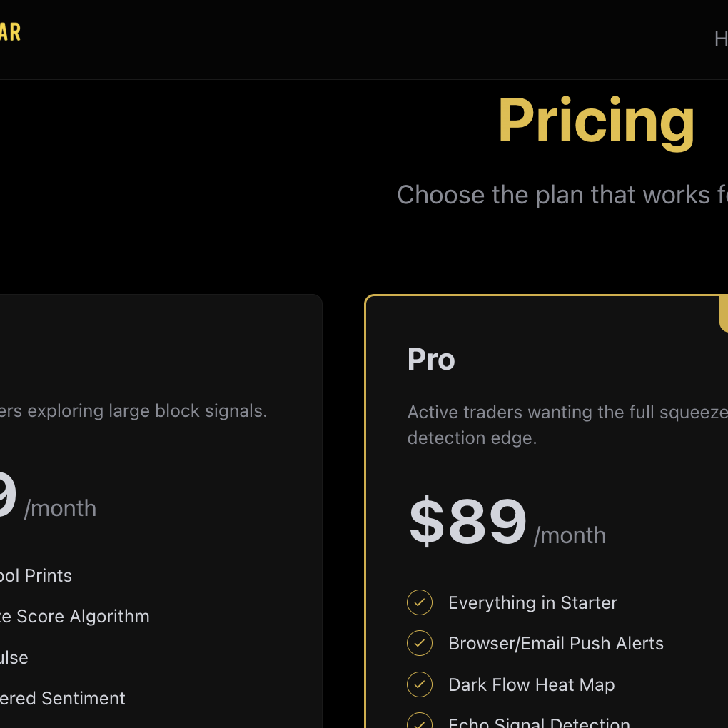Screen dimensions: 728x728
Task: Click the checkmark icon beside Echo Signal Detection
Action: tap(420, 722)
